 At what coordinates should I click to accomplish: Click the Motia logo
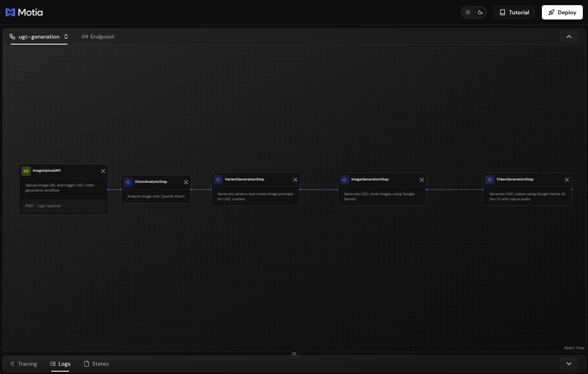click(x=24, y=12)
